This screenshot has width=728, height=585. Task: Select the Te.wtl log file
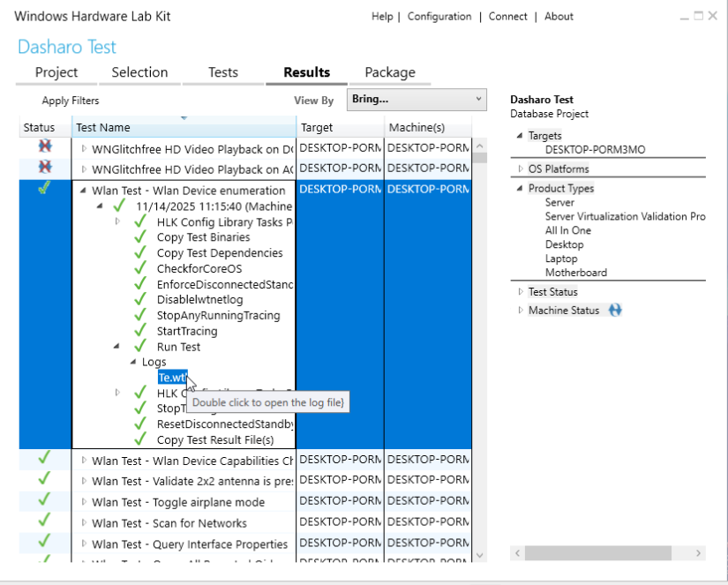point(171,378)
